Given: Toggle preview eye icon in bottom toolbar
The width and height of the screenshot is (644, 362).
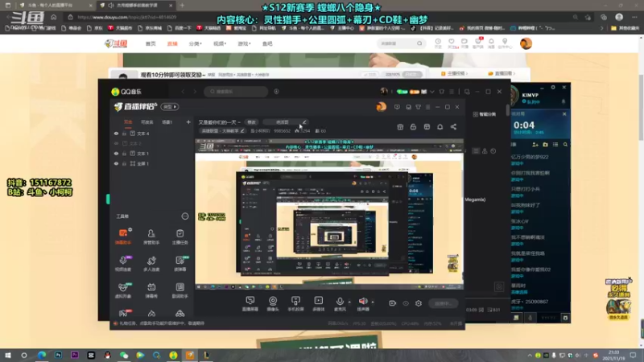Looking at the screenshot, I should (406, 303).
